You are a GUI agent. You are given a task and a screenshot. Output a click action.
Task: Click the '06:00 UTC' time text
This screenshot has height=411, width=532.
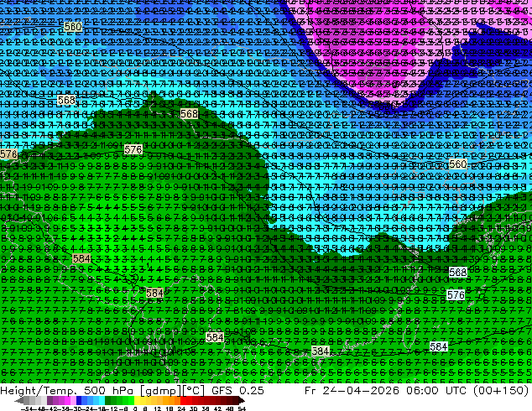pos(438,391)
